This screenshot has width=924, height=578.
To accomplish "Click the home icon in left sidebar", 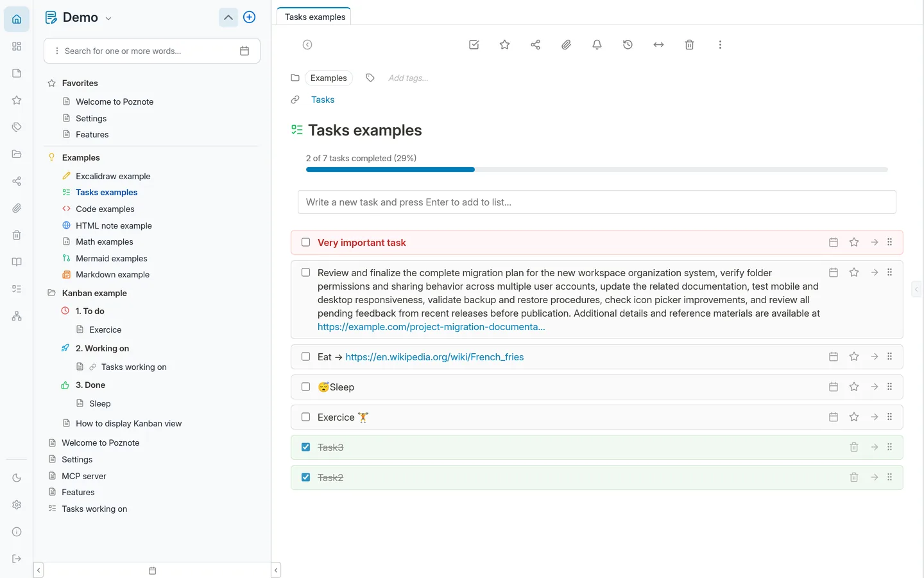I will (x=17, y=19).
